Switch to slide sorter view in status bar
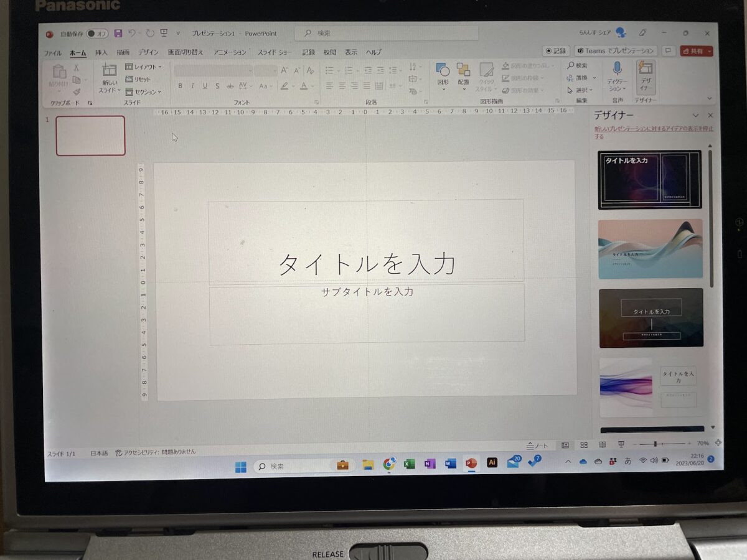The width and height of the screenshot is (747, 560). pyautogui.click(x=584, y=445)
